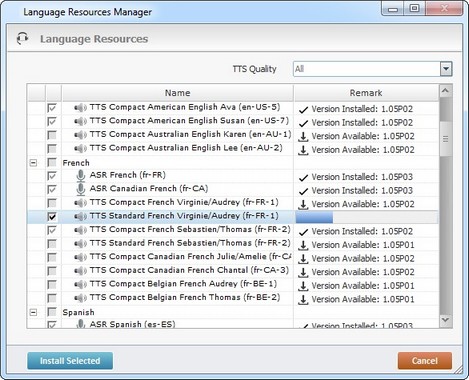Click speaker icon for TTS Compact American English Ava

click(80, 108)
